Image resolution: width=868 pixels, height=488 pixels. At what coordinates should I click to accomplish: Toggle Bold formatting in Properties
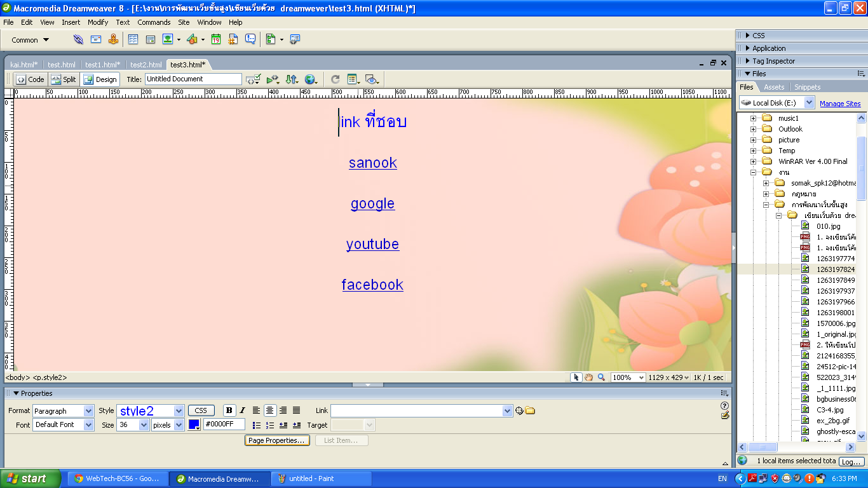pyautogui.click(x=229, y=410)
